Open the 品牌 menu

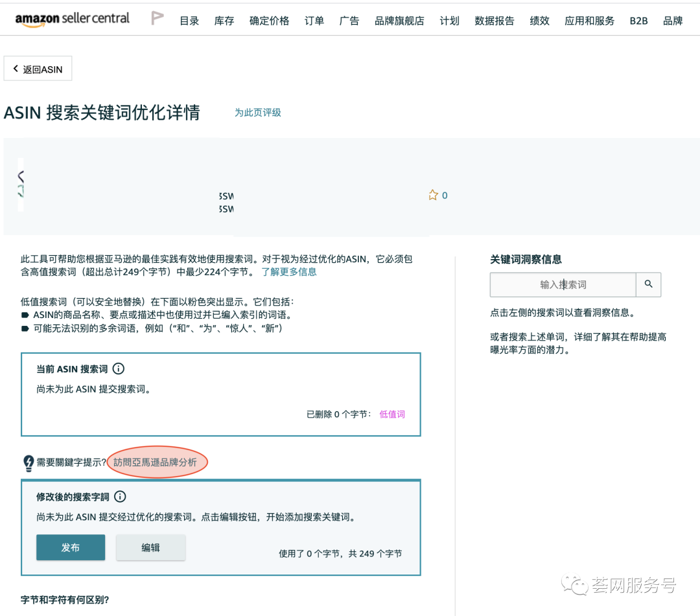(673, 21)
